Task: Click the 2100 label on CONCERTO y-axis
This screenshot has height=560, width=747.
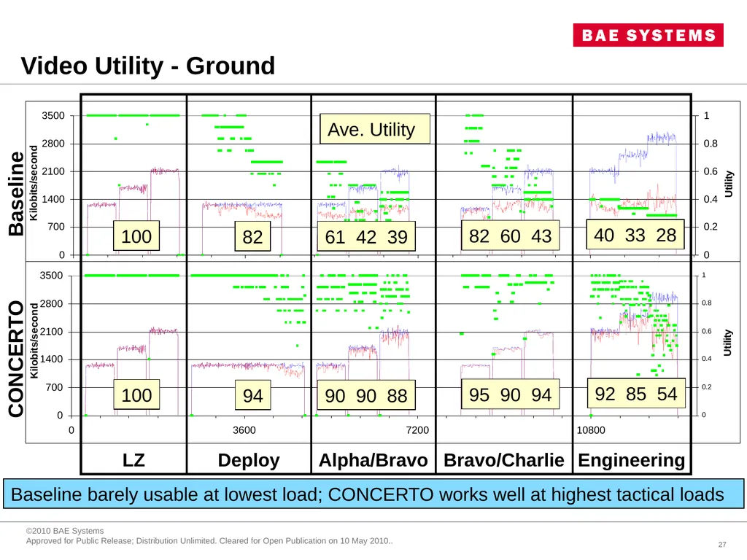Action: point(51,332)
